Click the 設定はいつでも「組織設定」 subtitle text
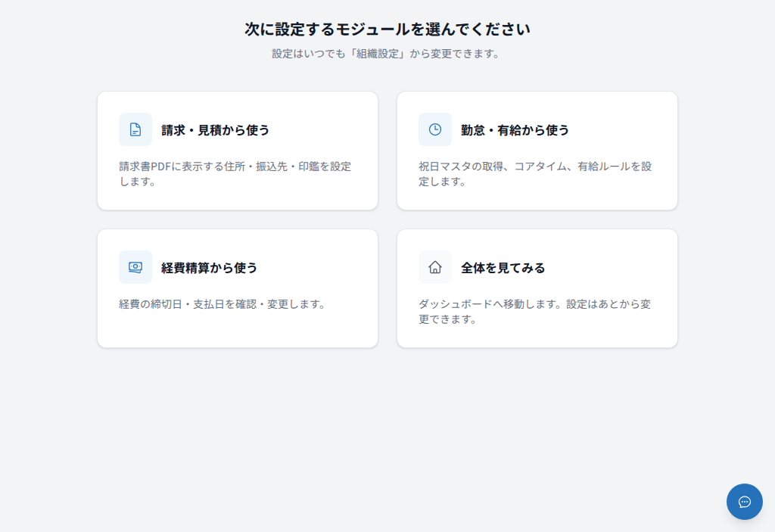Viewport: 775px width, 532px height. point(387,54)
